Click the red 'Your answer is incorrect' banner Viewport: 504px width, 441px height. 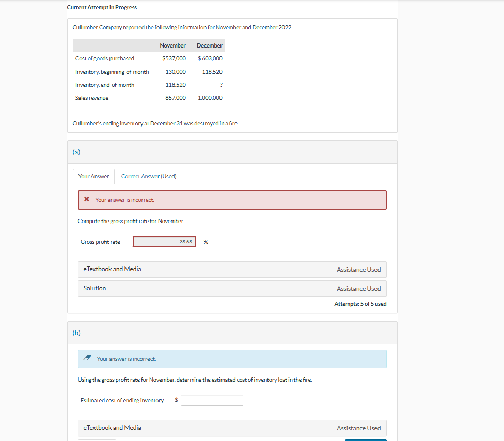(232, 200)
